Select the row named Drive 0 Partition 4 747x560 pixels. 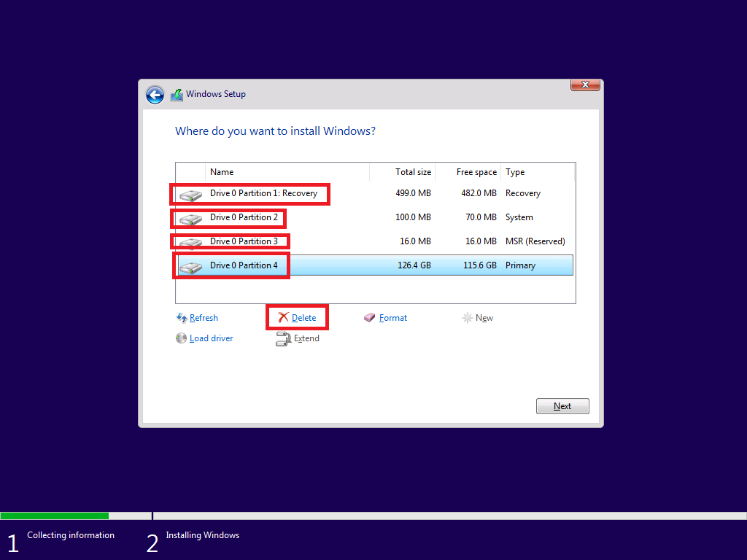point(376,265)
